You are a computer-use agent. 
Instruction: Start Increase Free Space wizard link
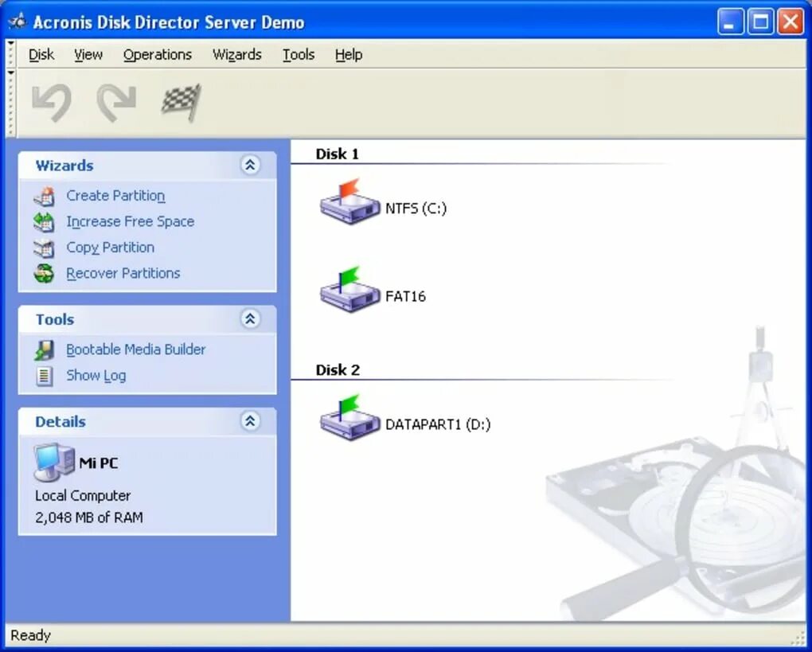click(130, 221)
